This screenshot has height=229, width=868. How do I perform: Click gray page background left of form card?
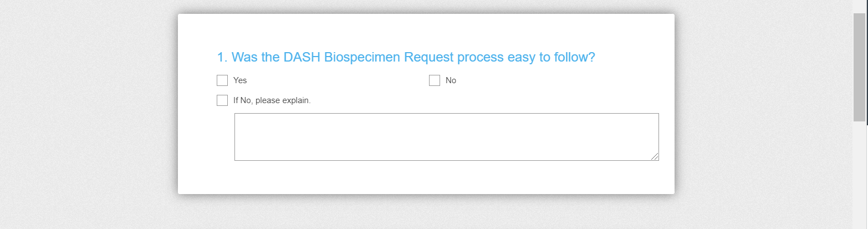click(x=89, y=111)
